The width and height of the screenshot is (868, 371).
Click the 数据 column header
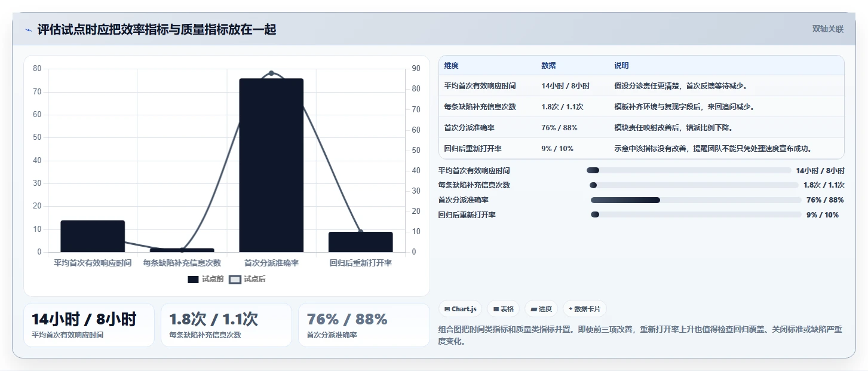(548, 66)
